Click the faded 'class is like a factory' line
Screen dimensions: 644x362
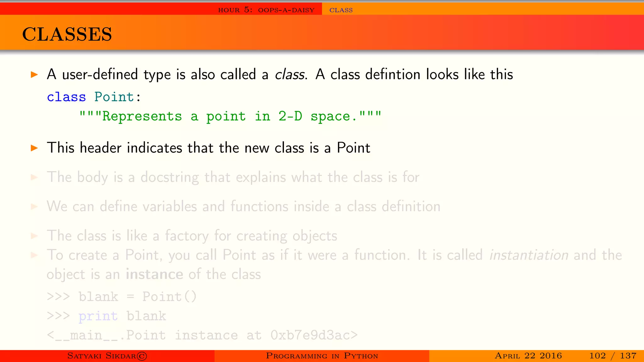coord(192,236)
